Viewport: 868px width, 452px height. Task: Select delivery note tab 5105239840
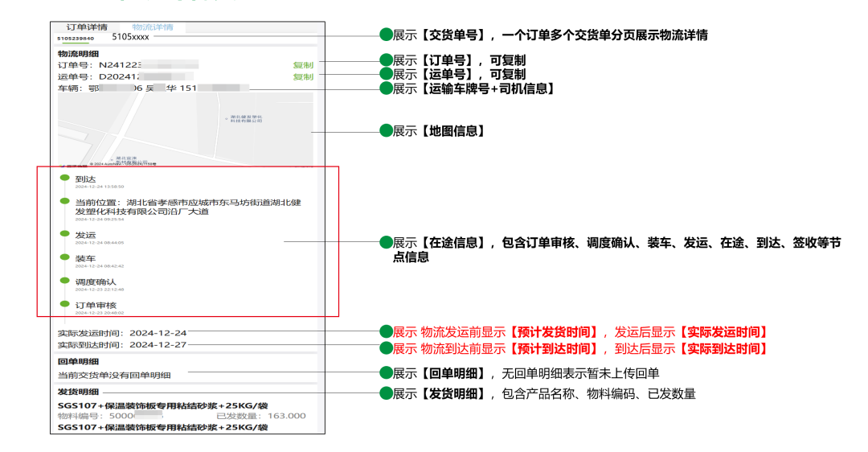(x=76, y=38)
